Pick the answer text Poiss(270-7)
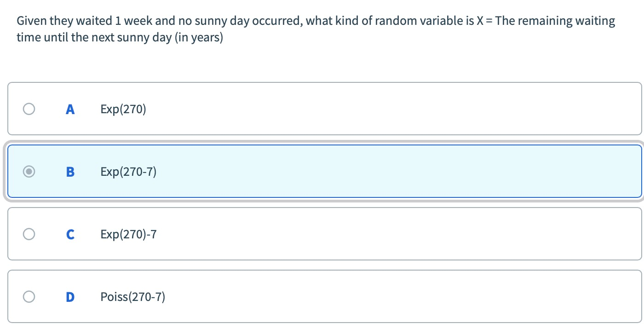644x335 pixels. [133, 297]
